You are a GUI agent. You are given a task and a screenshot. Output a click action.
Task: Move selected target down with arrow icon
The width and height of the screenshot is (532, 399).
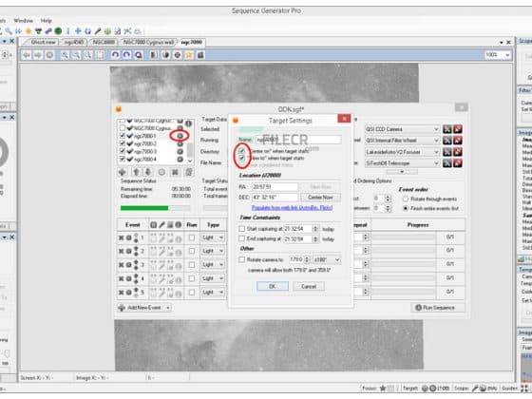tap(148, 172)
